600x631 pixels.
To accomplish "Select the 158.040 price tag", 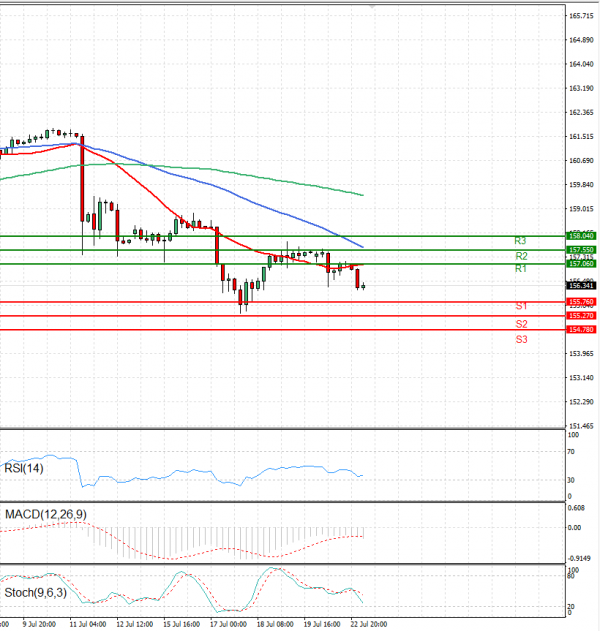I will [581, 236].
